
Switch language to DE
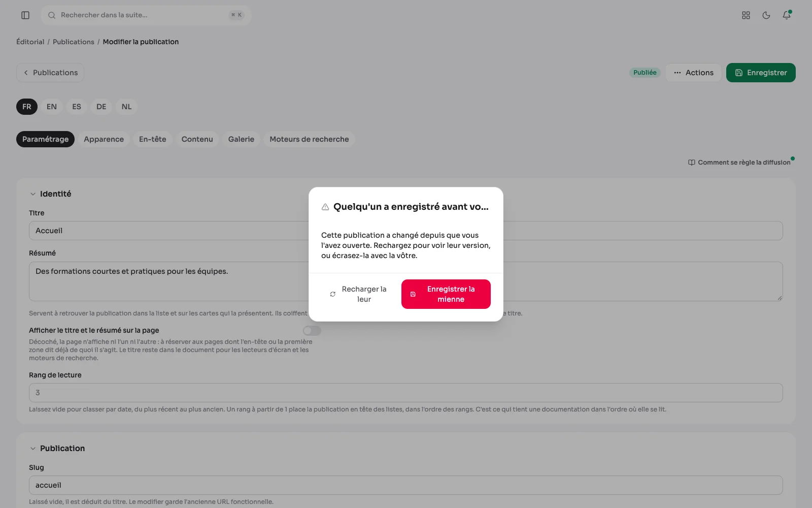pyautogui.click(x=101, y=107)
